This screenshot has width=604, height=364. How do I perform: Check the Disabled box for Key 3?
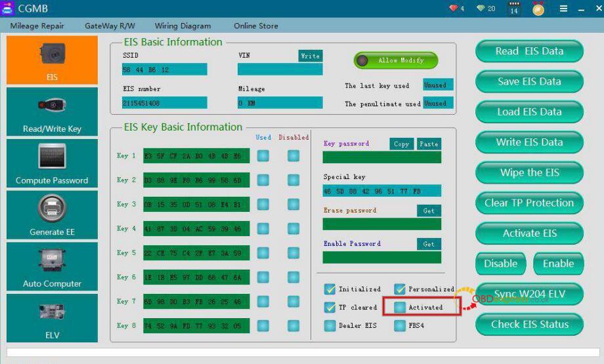point(293,205)
